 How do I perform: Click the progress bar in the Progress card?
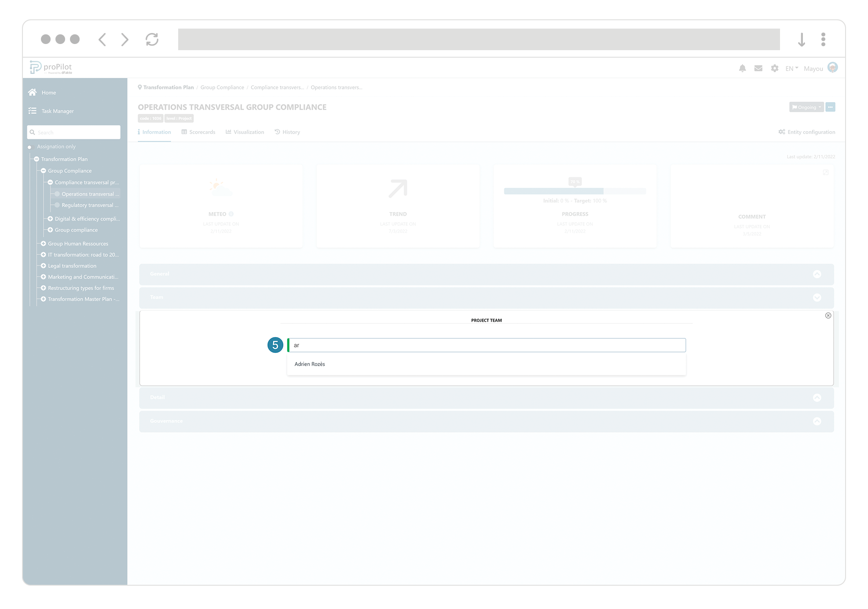pyautogui.click(x=575, y=191)
